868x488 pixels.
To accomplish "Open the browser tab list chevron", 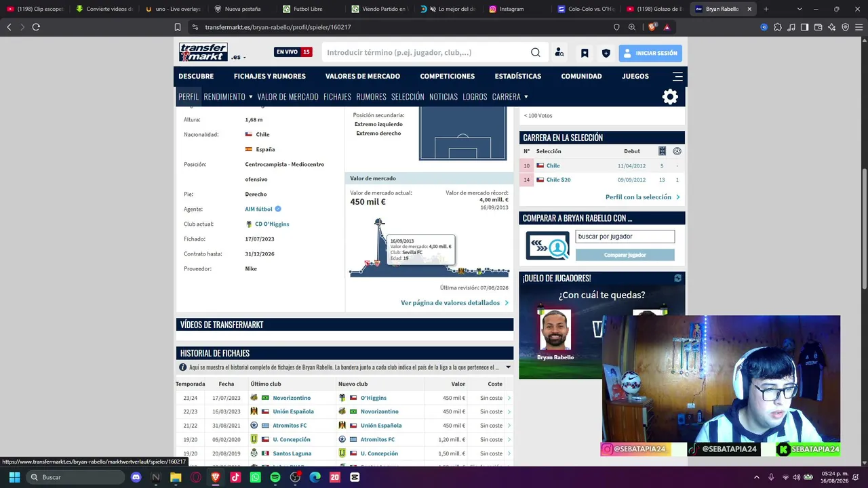I will tap(800, 9).
